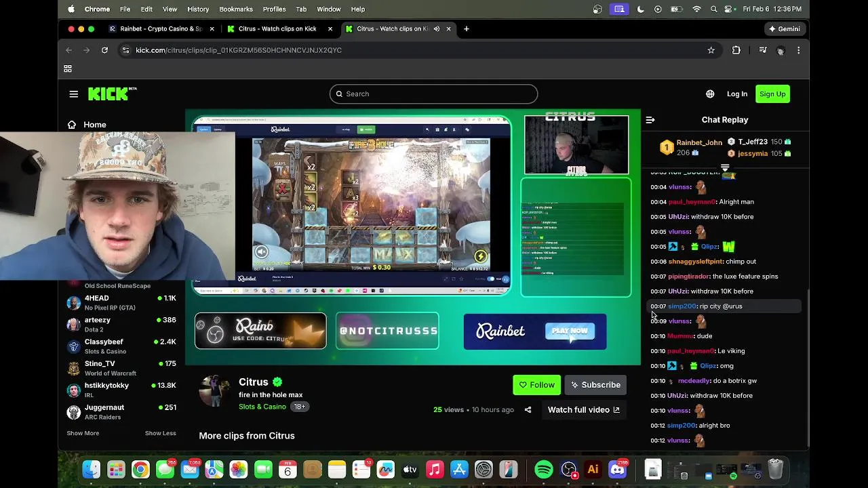
Task: Open the Chrome apps grid shortcut
Action: click(68, 68)
